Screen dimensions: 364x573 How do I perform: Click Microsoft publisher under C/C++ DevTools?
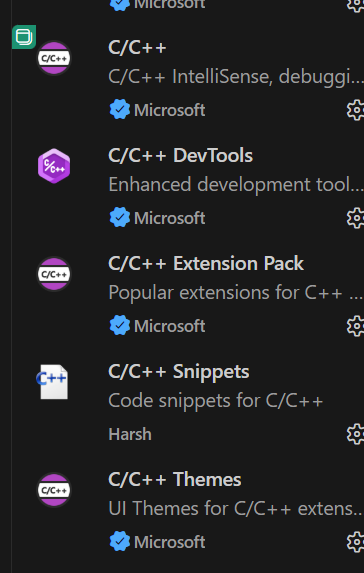pos(170,218)
